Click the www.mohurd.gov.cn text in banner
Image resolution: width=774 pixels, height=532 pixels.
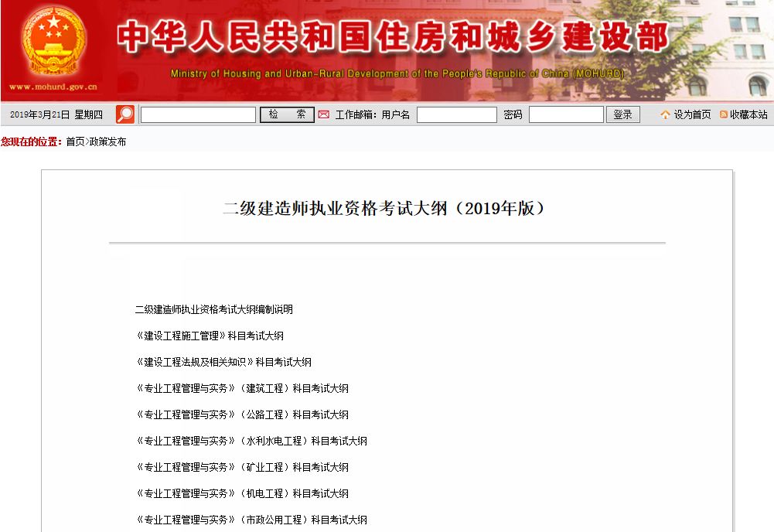pyautogui.click(x=53, y=87)
